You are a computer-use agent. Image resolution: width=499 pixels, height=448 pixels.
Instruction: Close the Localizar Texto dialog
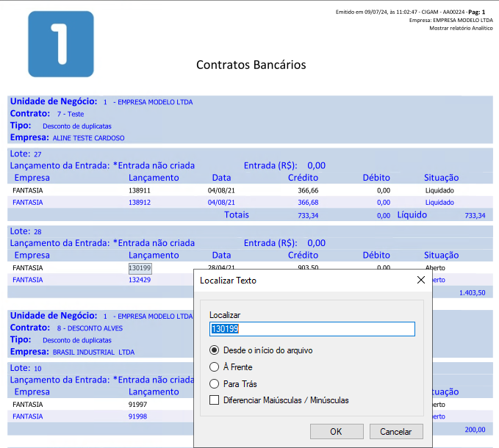(x=420, y=280)
